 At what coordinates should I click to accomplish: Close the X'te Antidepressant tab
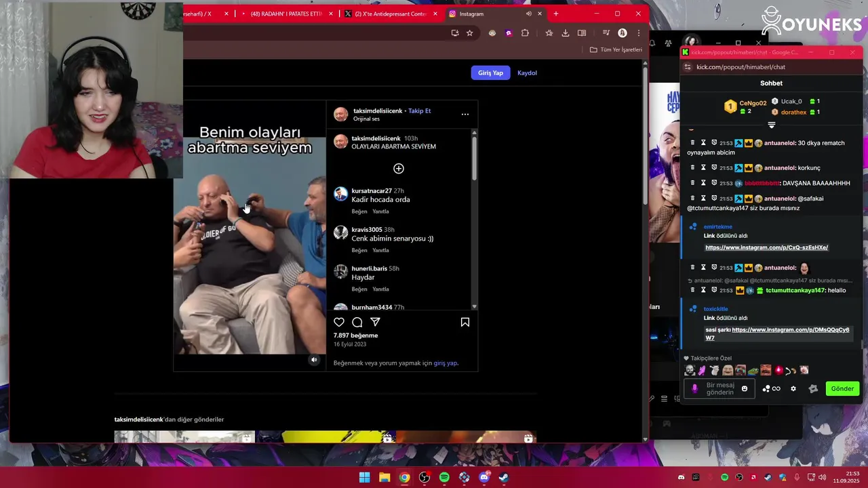tap(435, 14)
